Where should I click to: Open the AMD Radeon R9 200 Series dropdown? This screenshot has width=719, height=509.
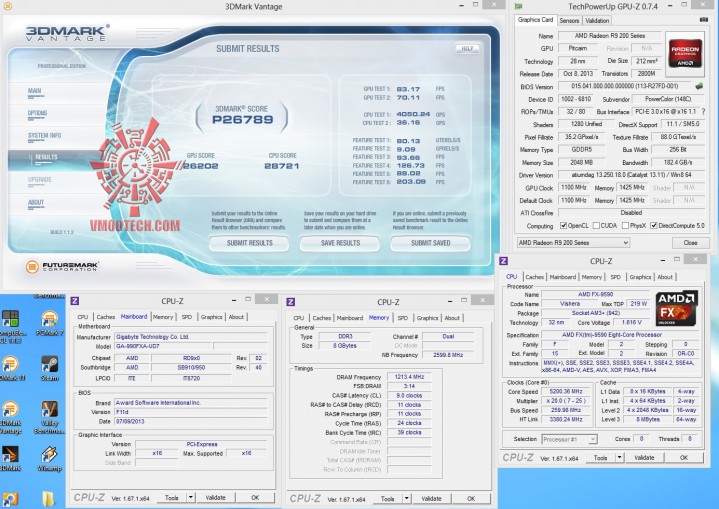pos(573,243)
